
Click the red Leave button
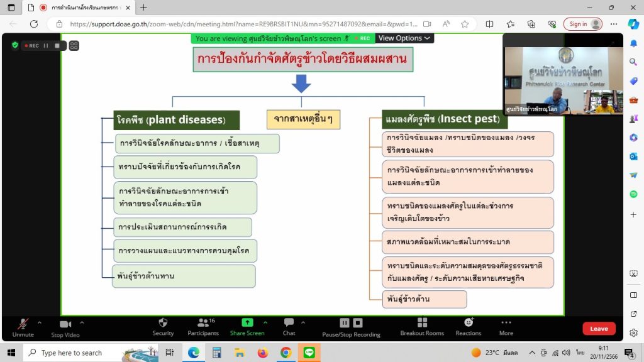point(599,329)
